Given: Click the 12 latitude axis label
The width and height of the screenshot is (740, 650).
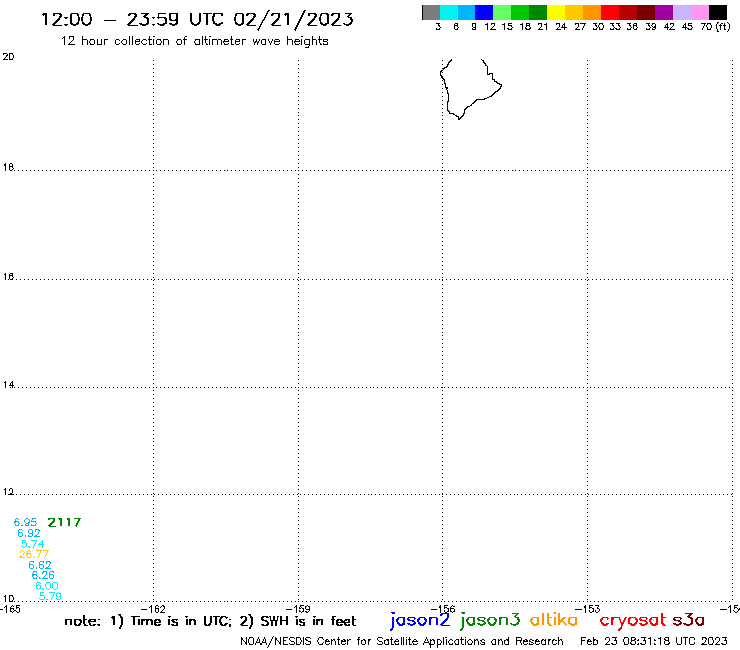Looking at the screenshot, I should [x=8, y=492].
